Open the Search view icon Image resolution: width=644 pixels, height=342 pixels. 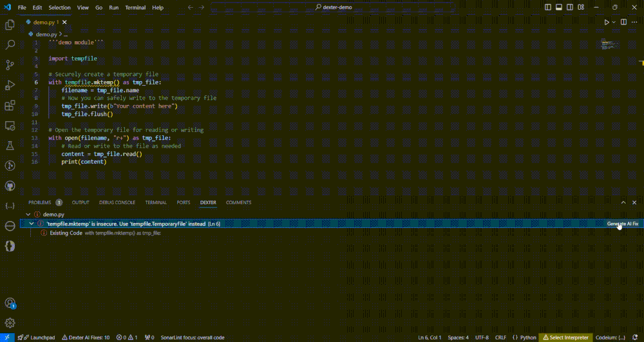point(10,45)
